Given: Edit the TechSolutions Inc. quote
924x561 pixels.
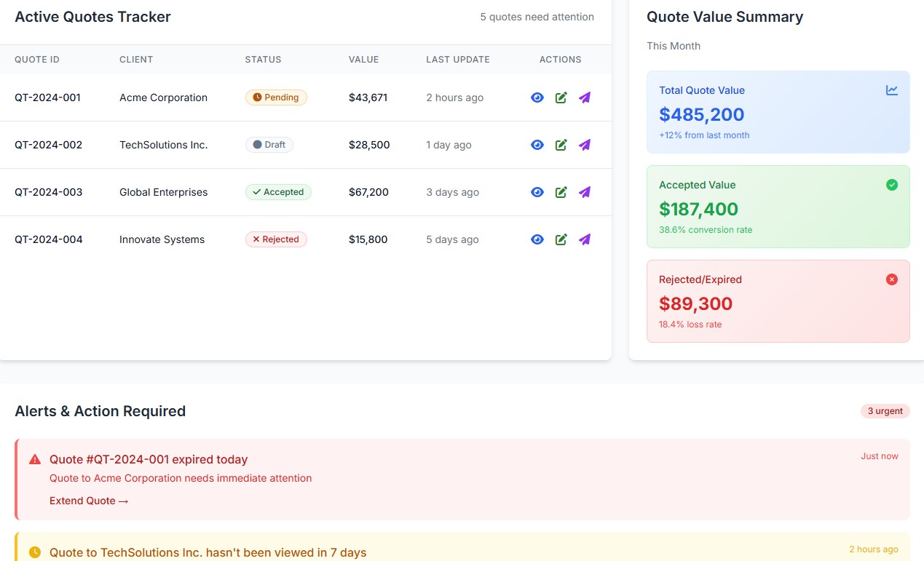Looking at the screenshot, I should click(561, 145).
